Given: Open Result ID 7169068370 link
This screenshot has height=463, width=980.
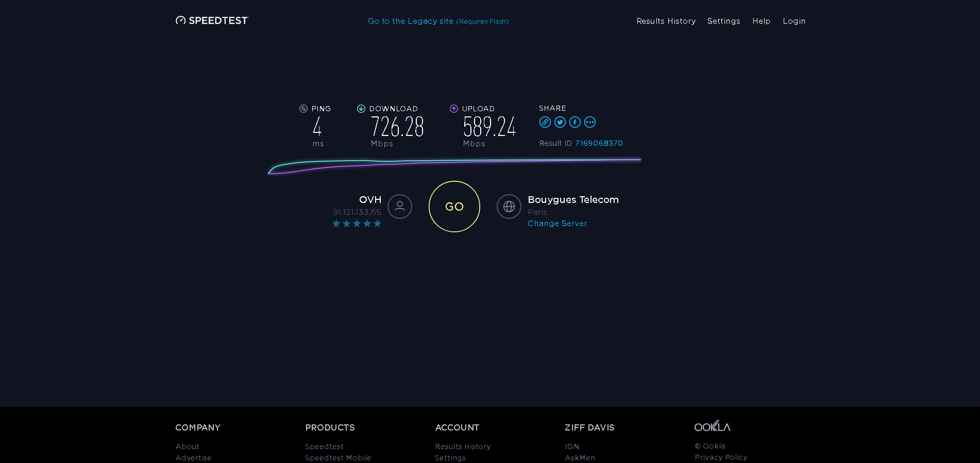Looking at the screenshot, I should (x=599, y=143).
